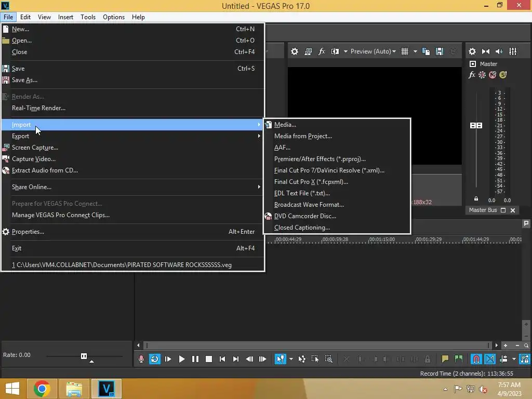Open Master Bus audio properties gear
The height and width of the screenshot is (399, 532).
[472, 51]
